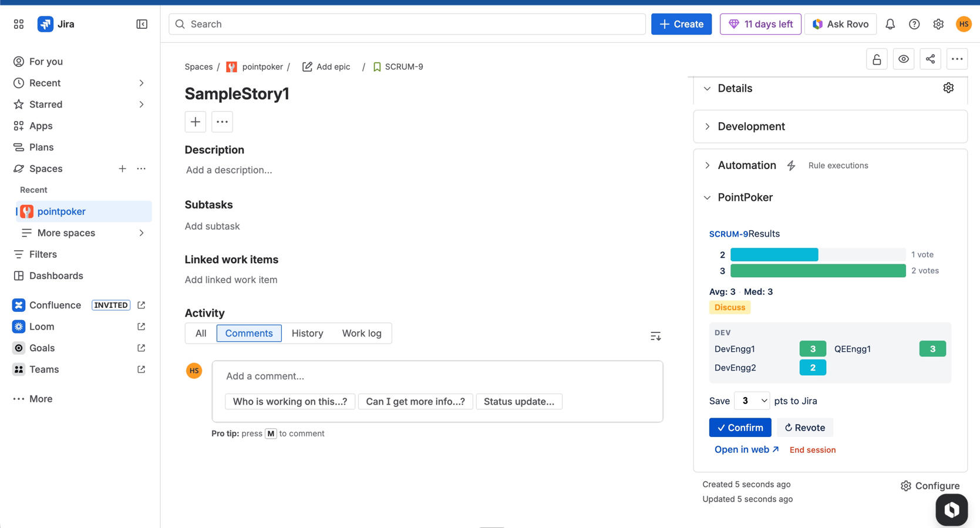Expand the Development section chevron

click(707, 127)
